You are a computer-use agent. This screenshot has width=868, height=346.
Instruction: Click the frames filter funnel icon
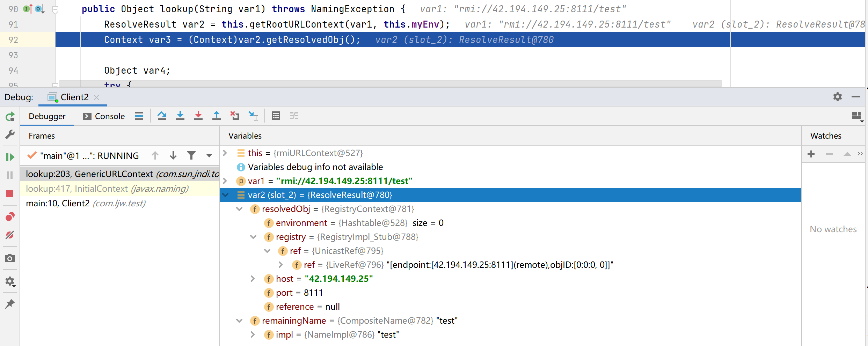coord(191,155)
